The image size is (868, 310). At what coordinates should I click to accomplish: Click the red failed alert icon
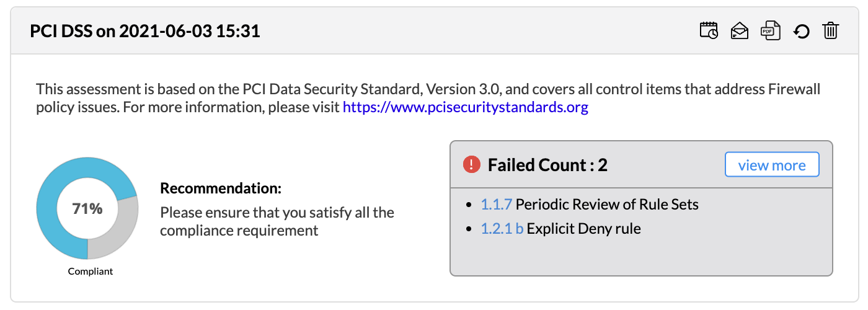pos(472,164)
